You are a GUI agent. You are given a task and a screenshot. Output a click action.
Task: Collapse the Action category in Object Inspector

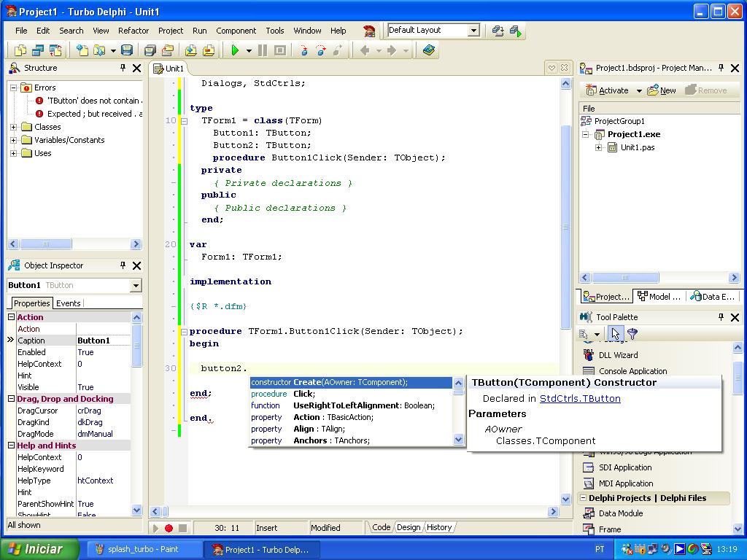coord(11,316)
